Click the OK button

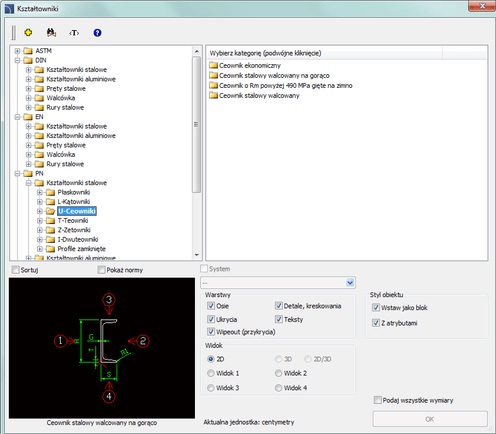[430, 419]
